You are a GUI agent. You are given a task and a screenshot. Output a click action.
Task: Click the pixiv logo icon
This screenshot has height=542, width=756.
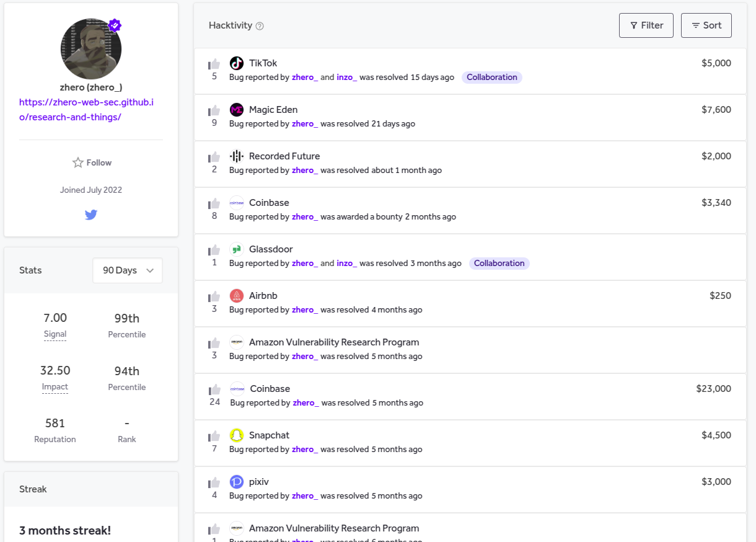coord(237,482)
